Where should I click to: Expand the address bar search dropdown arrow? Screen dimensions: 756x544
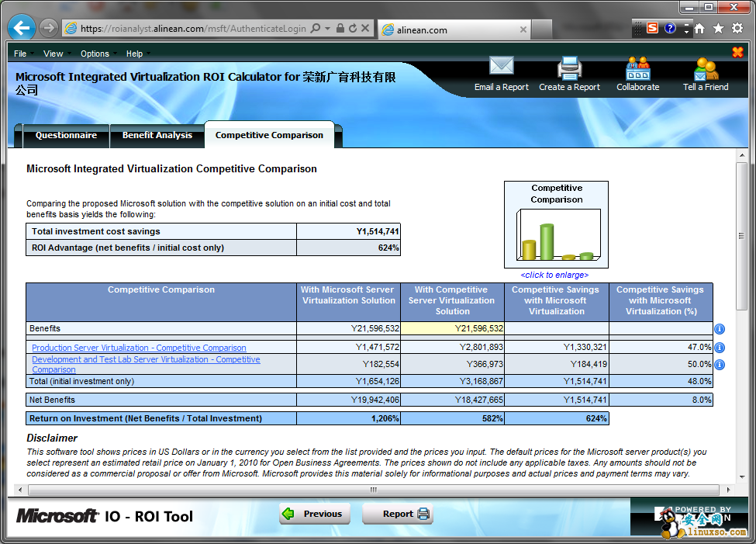coord(328,29)
